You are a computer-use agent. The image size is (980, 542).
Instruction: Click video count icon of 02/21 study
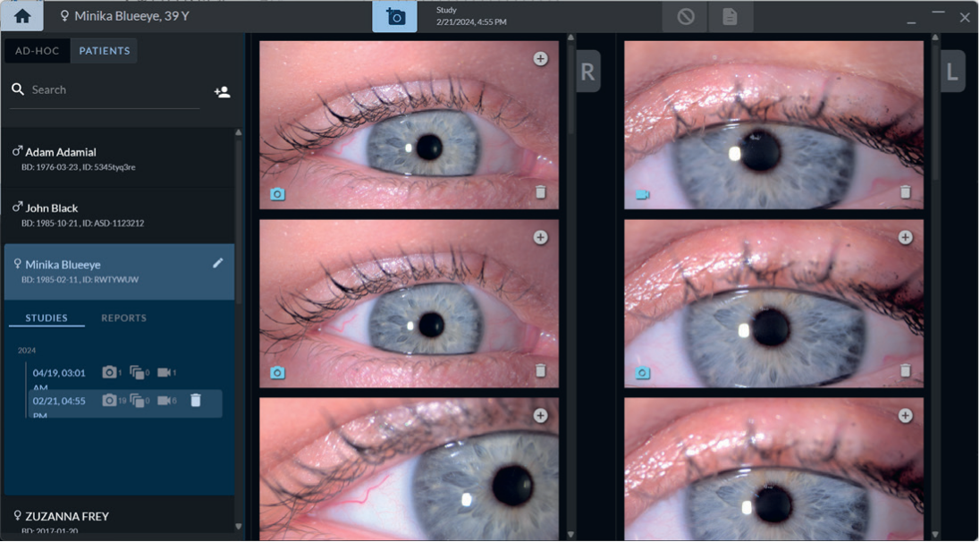click(164, 400)
